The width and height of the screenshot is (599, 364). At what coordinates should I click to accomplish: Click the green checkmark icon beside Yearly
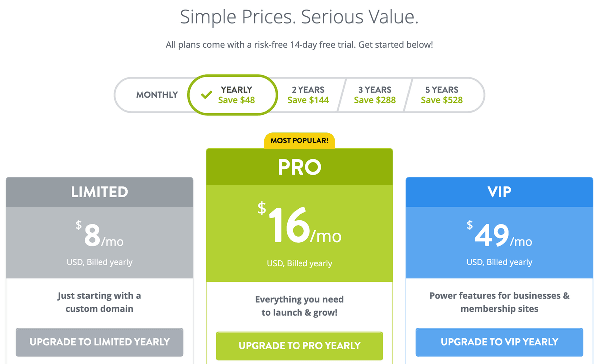coord(206,95)
